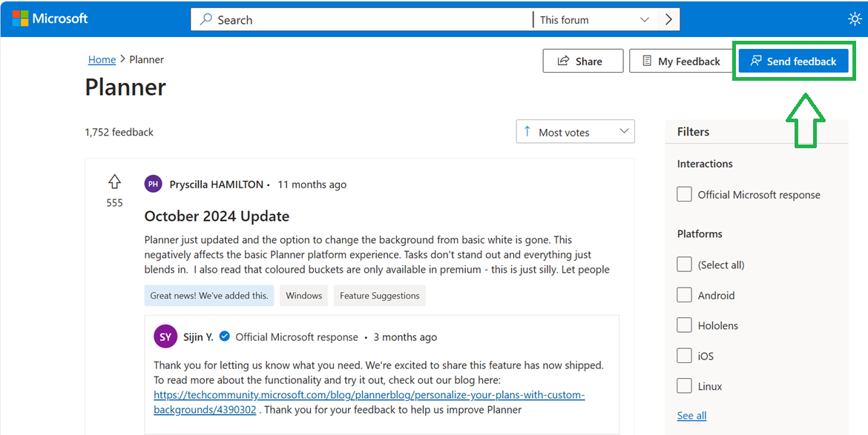The height and width of the screenshot is (435, 868).
Task: Click the 'Great news! We've added this.' status tag
Action: click(209, 296)
